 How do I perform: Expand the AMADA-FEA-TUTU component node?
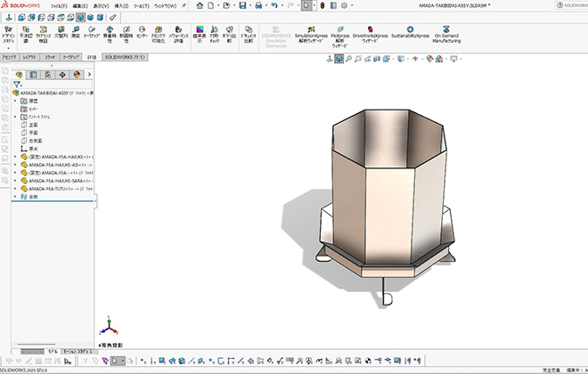tap(16, 189)
